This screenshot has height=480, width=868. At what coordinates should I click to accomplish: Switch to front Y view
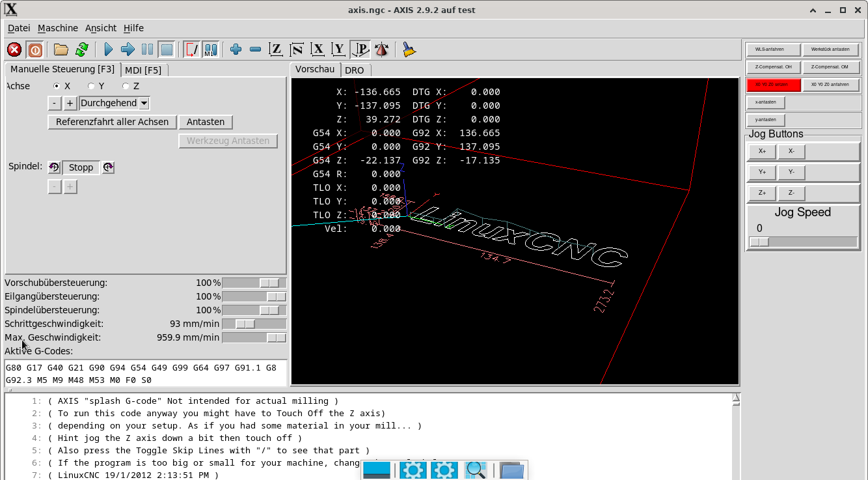tap(338, 49)
